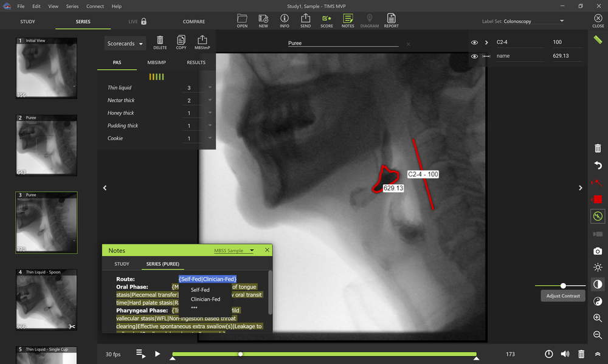Click the brightness sun icon on the right
The width and height of the screenshot is (608, 364).
click(x=598, y=267)
